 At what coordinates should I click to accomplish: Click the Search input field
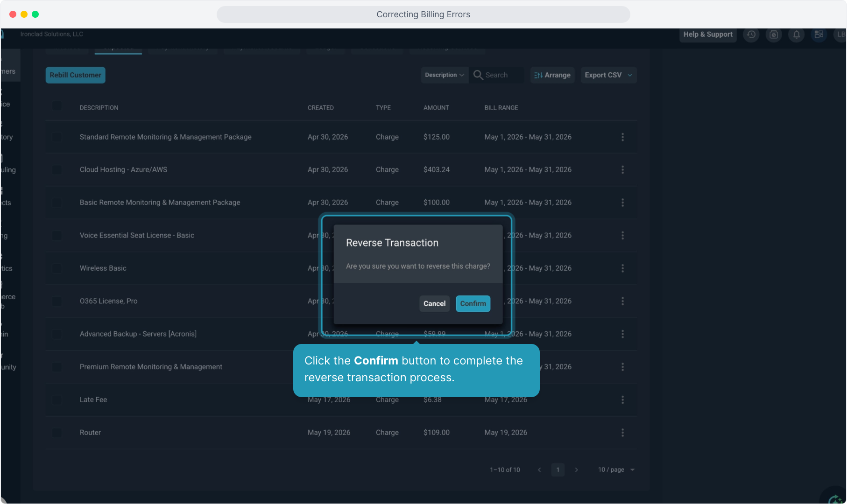(497, 75)
